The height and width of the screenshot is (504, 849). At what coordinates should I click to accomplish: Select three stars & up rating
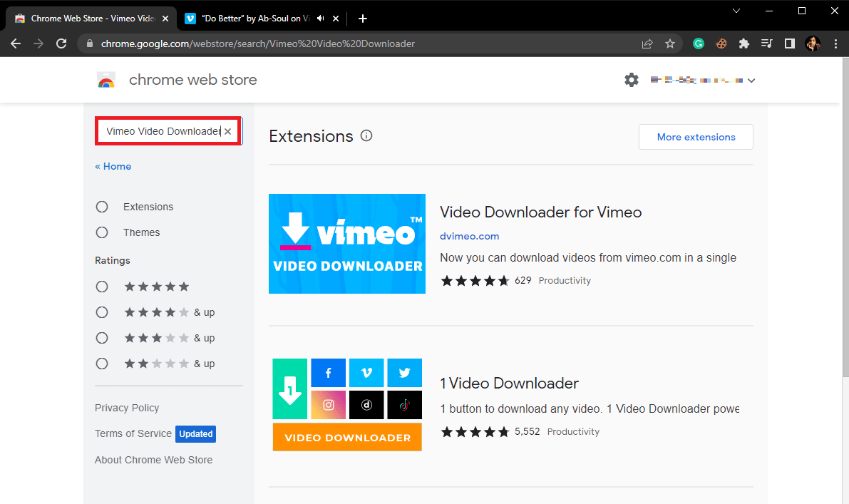102,338
